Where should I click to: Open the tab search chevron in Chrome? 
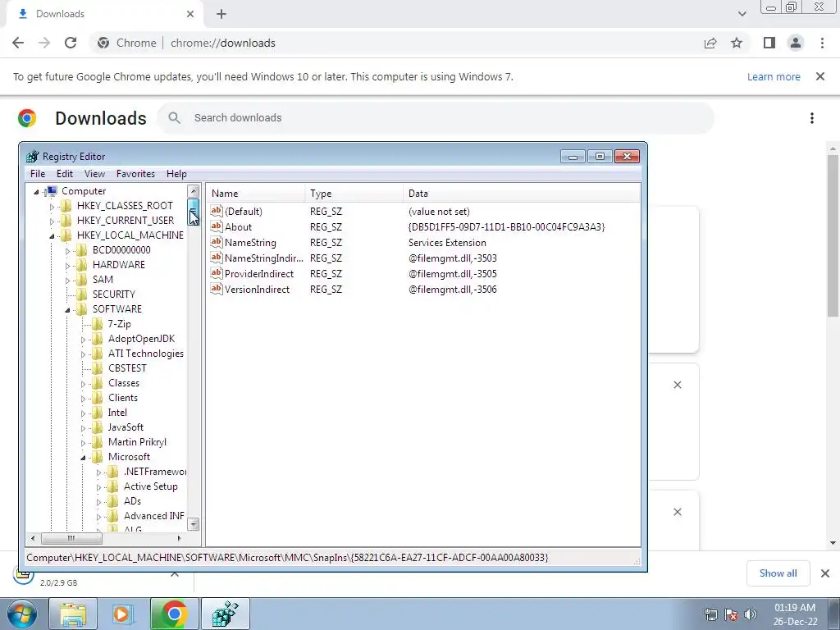click(742, 14)
